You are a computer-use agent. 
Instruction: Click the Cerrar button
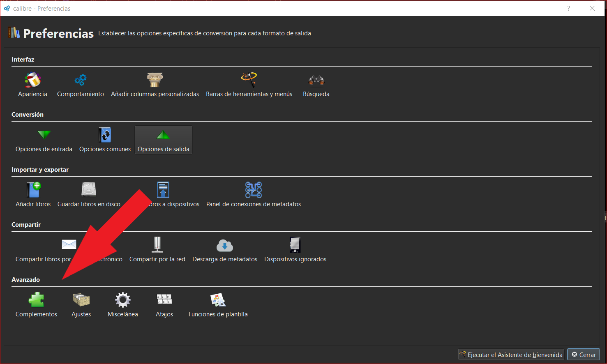pyautogui.click(x=584, y=355)
